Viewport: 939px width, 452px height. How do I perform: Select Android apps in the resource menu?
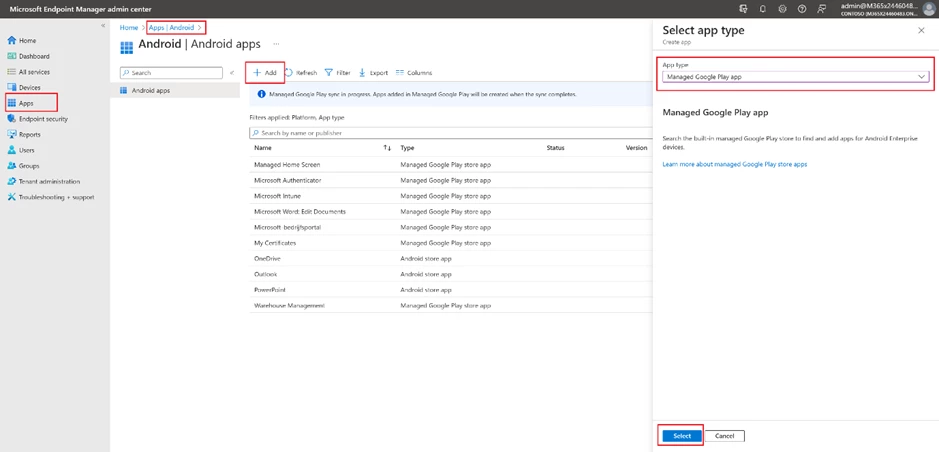coord(175,90)
